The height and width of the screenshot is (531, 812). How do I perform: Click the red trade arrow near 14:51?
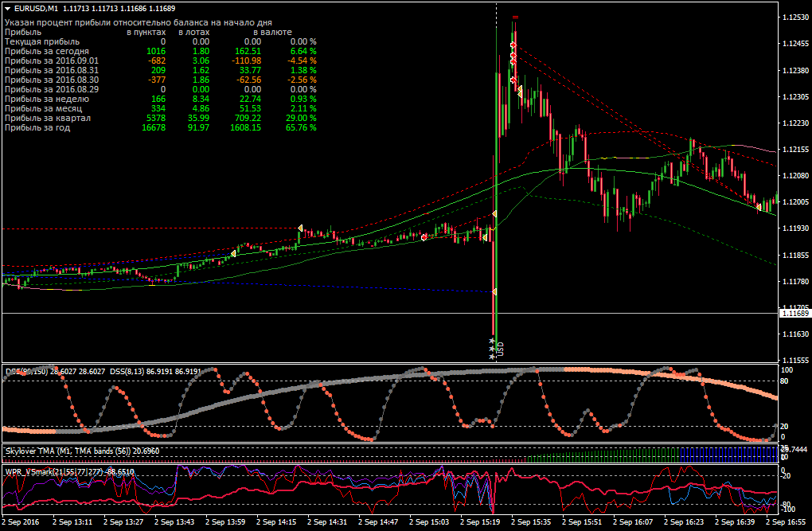[x=424, y=237]
